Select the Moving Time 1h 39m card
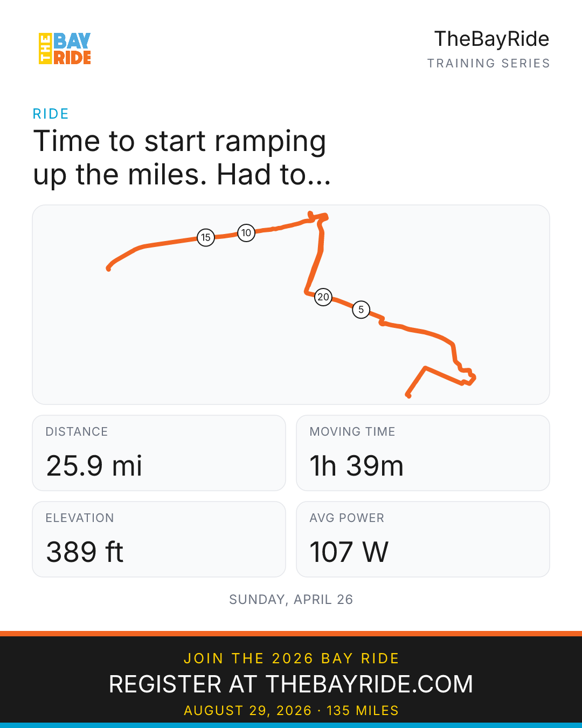Screen dimensions: 582x728 tap(423, 453)
